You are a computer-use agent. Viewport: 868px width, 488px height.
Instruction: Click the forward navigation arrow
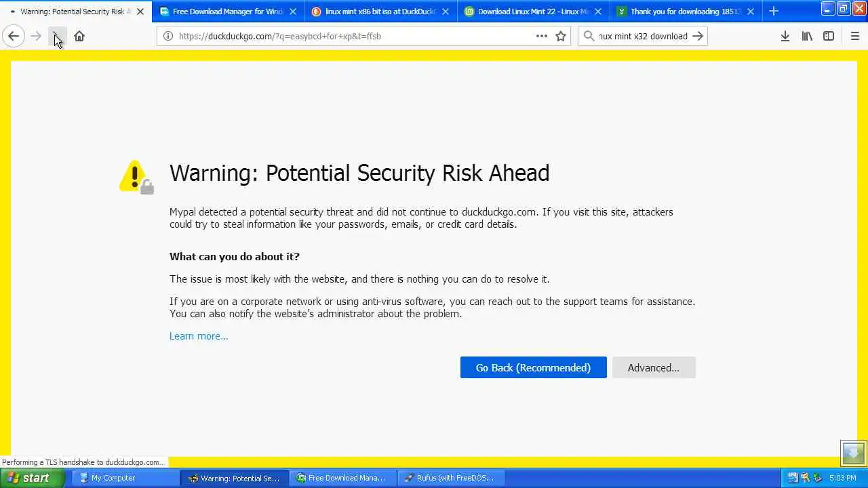point(36,36)
